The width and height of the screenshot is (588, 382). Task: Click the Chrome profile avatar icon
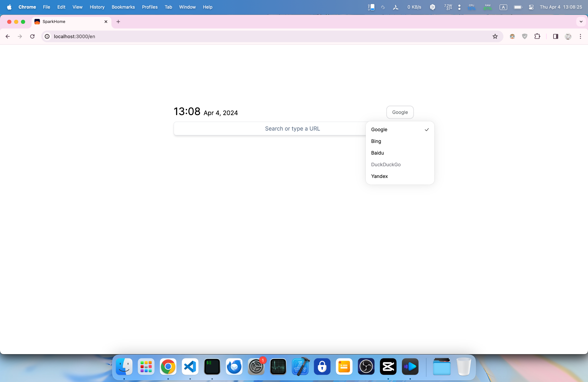[x=568, y=36]
